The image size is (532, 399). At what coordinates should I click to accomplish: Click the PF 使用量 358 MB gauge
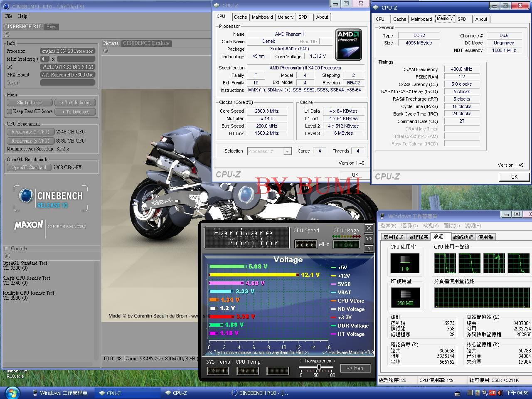[x=405, y=297]
